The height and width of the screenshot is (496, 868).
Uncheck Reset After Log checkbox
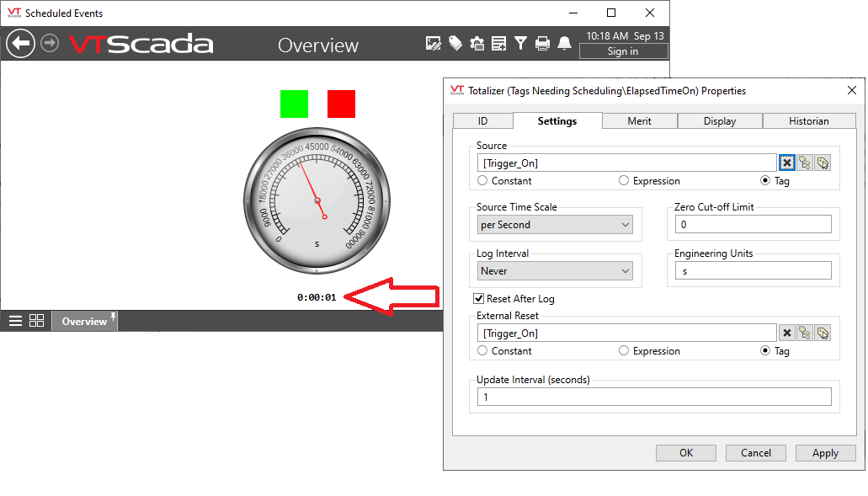[x=479, y=299]
